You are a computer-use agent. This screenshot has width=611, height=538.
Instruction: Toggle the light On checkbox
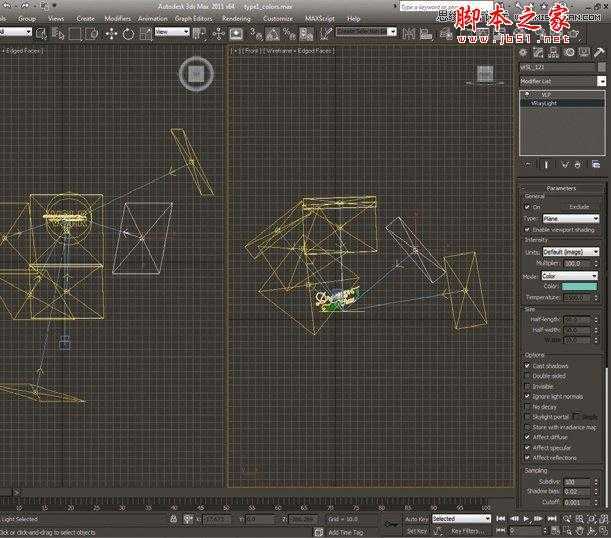click(527, 207)
